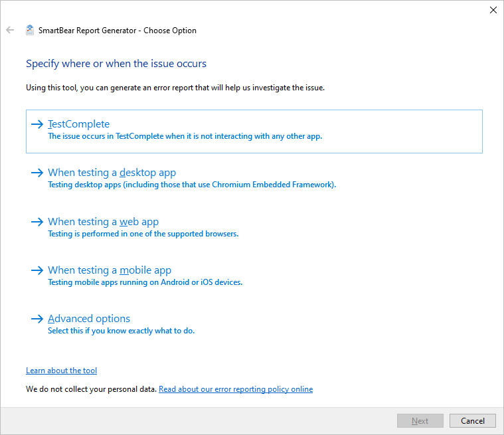Image resolution: width=504 pixels, height=435 pixels.
Task: Select the TestComplete option title
Action: (78, 124)
